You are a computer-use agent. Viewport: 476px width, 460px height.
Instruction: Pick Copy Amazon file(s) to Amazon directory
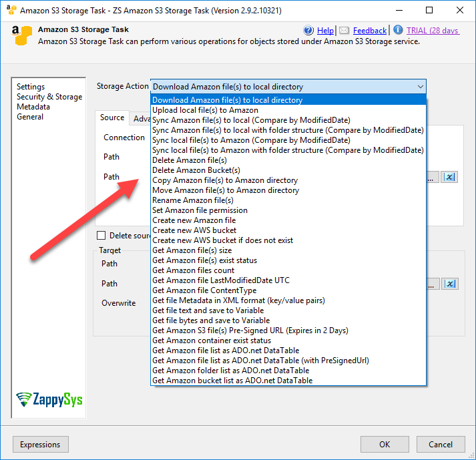(288, 180)
